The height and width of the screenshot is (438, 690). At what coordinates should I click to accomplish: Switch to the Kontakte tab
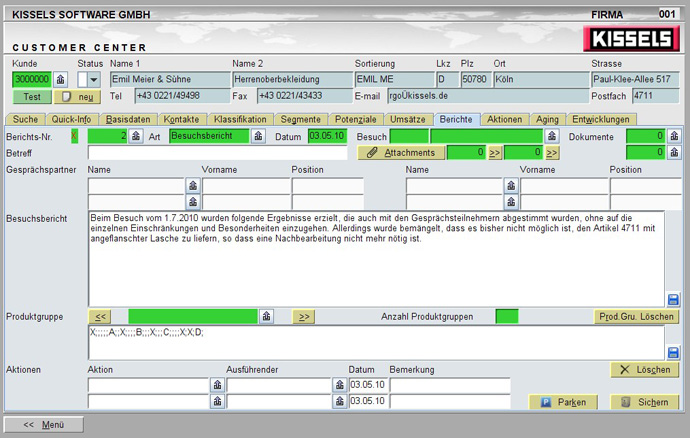tap(181, 119)
